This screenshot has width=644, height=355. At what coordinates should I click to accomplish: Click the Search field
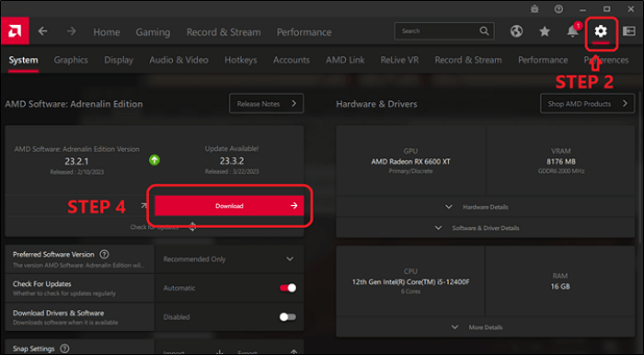tap(444, 31)
